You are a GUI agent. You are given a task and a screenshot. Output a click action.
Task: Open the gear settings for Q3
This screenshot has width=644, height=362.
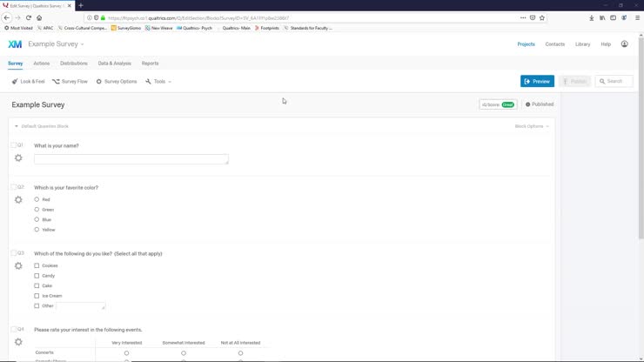click(x=18, y=266)
